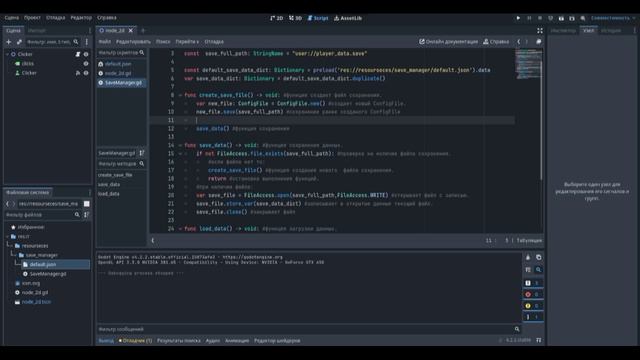Toggle visibility of Clicker child node
The height and width of the screenshot is (360, 640).
(x=86, y=73)
